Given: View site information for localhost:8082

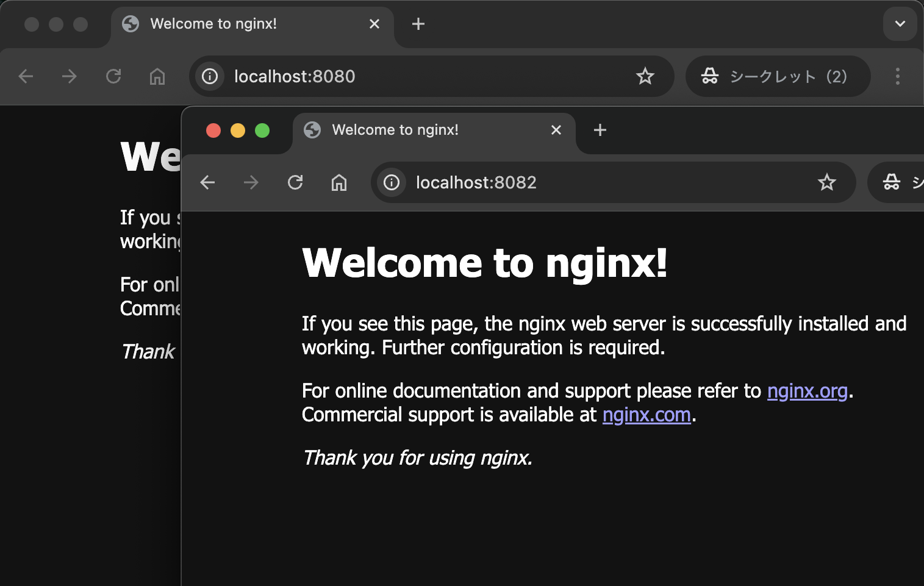Looking at the screenshot, I should pos(392,182).
